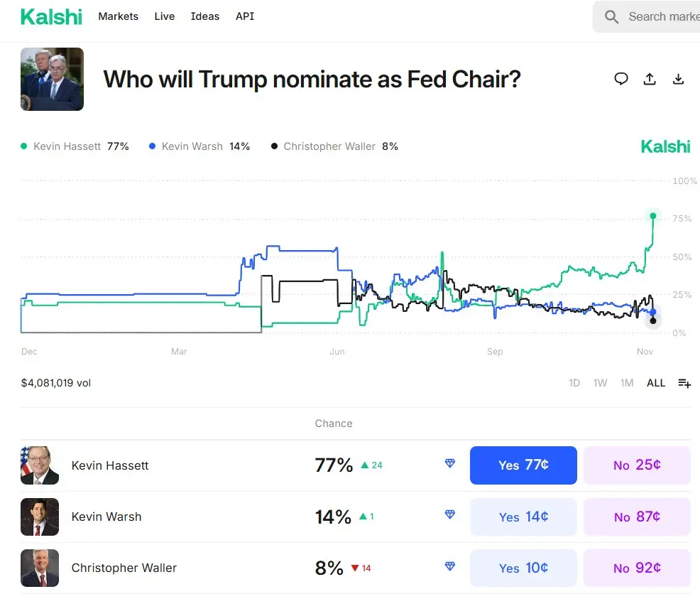Toggle Kevin Hassett legend series
Viewport: 700px width, 594px height.
click(75, 146)
